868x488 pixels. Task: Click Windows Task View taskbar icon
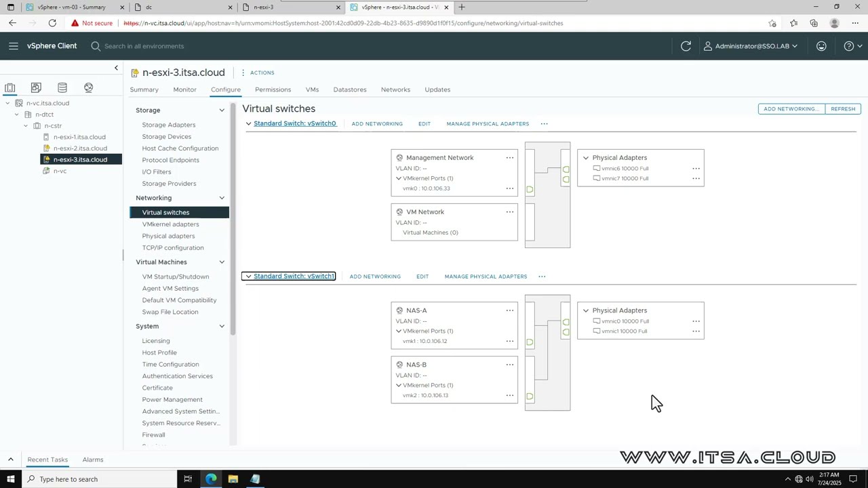coord(188,479)
